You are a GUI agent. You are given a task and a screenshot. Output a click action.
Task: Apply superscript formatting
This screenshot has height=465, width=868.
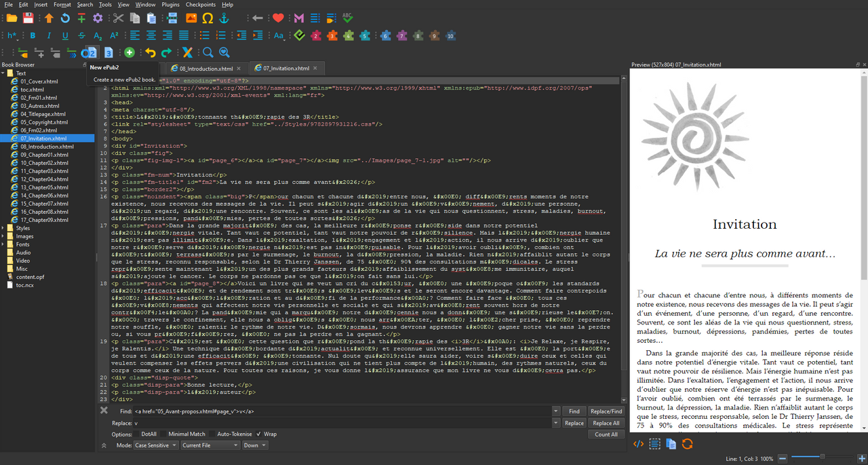(x=115, y=35)
